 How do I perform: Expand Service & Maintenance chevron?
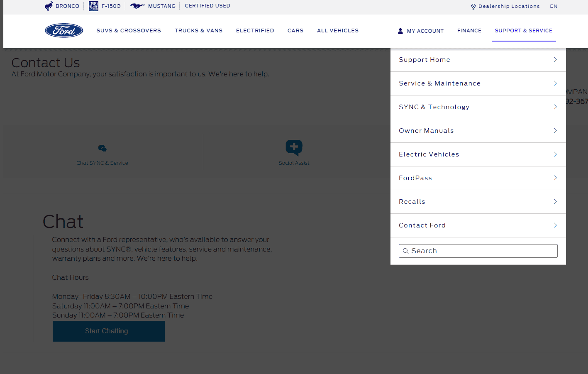click(555, 83)
